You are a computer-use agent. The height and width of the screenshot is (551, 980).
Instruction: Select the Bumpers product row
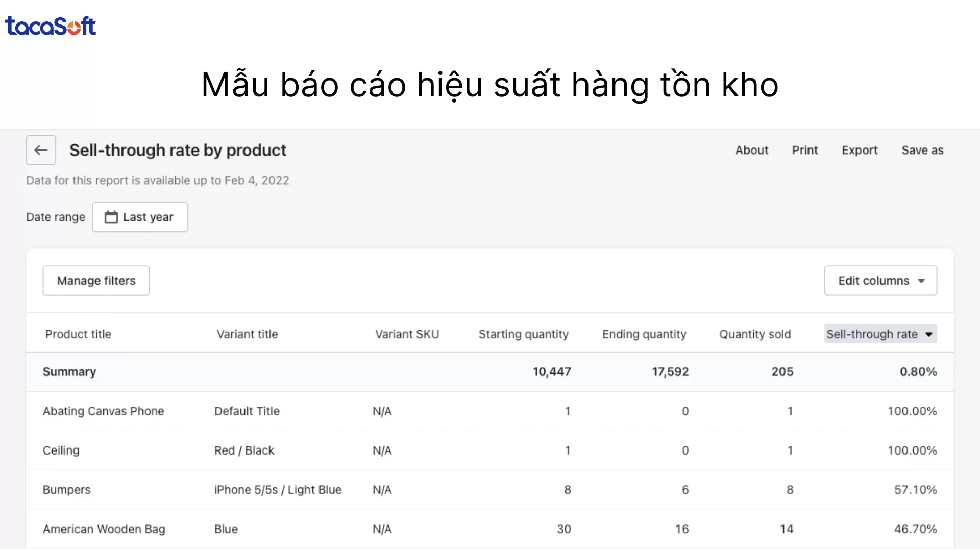(x=66, y=489)
